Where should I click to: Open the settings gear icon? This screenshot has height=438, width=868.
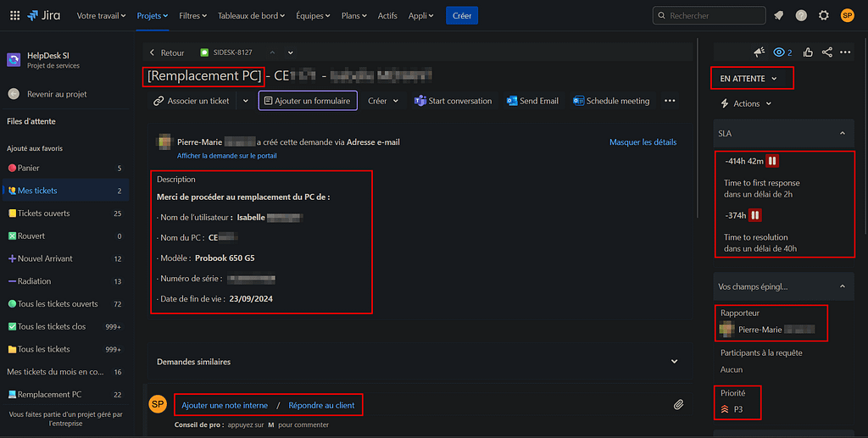pyautogui.click(x=824, y=15)
